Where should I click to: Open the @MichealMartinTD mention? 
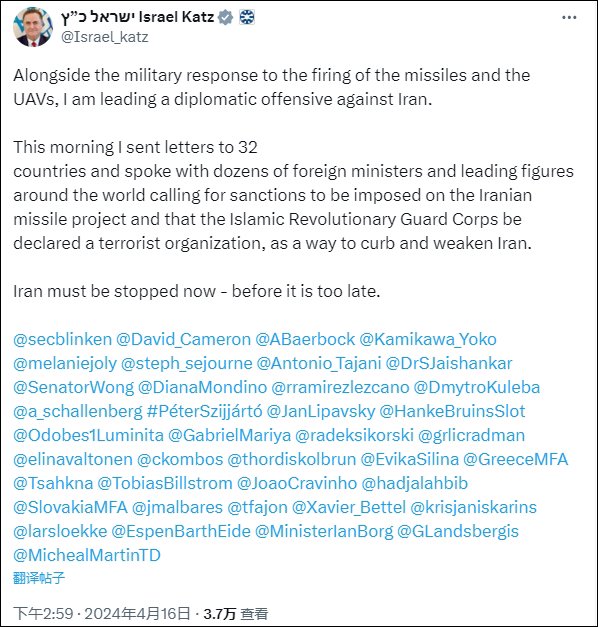coord(87,555)
